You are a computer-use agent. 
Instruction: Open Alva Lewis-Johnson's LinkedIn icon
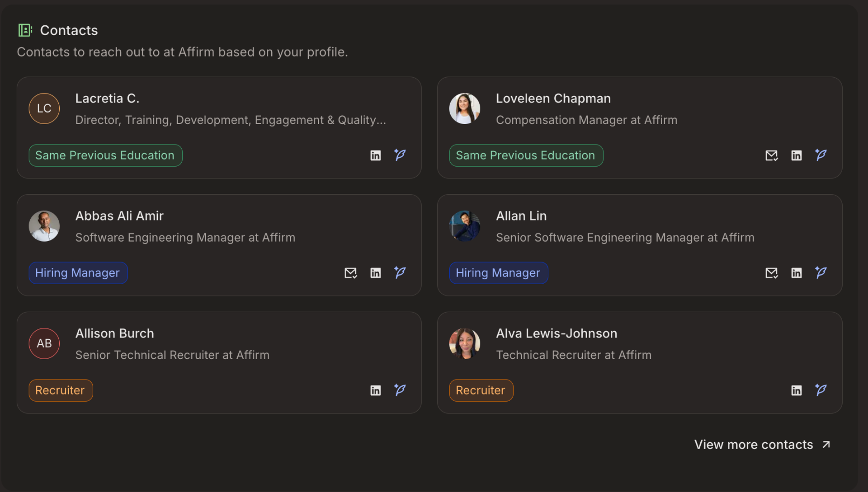click(796, 390)
